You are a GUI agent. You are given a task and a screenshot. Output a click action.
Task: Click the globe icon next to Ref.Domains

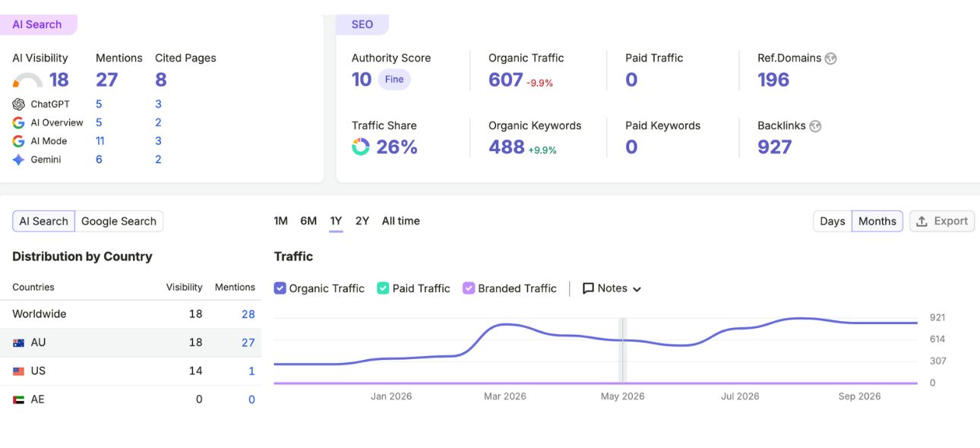830,58
